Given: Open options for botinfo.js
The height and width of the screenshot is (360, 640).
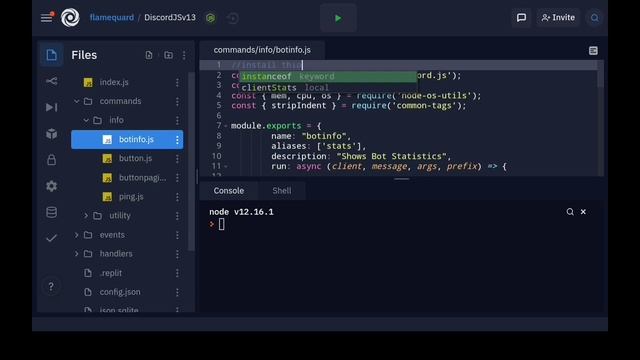Looking at the screenshot, I should coord(177,140).
